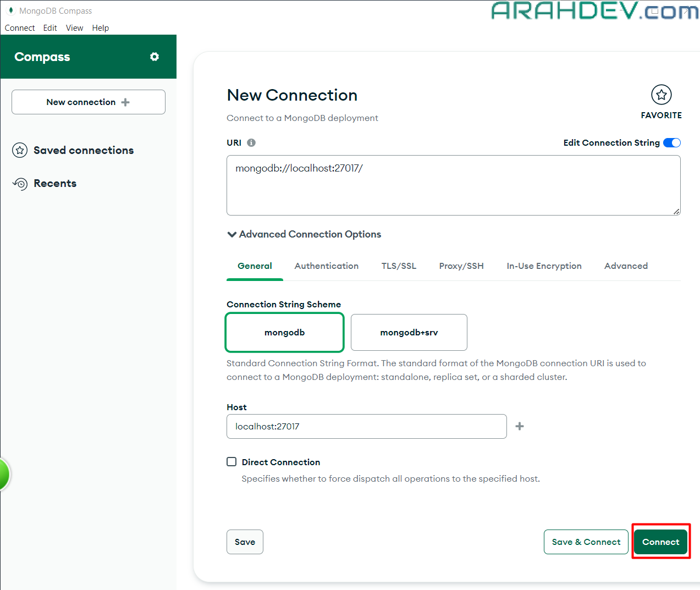
Task: Open the Connect menu
Action: point(20,28)
